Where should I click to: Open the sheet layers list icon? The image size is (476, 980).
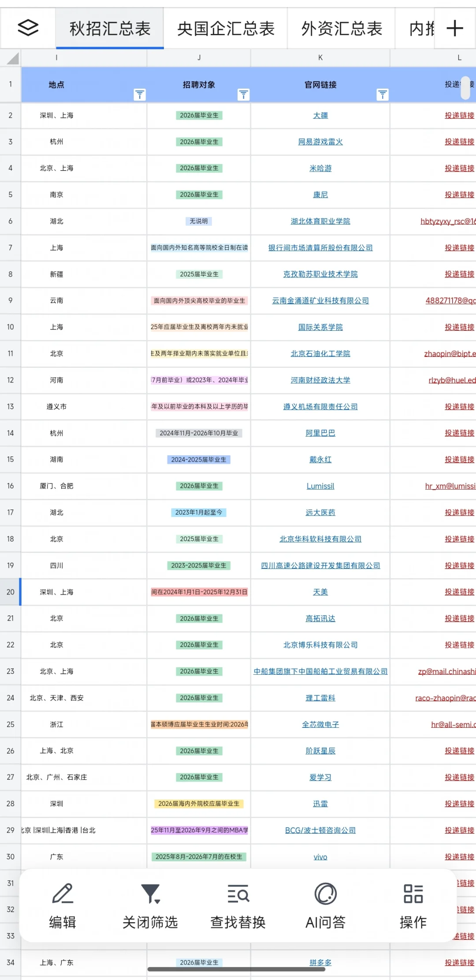(x=28, y=28)
